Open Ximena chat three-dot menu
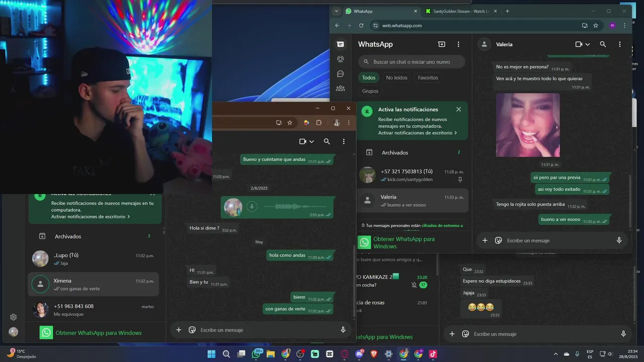The width and height of the screenshot is (644, 362). [x=344, y=141]
